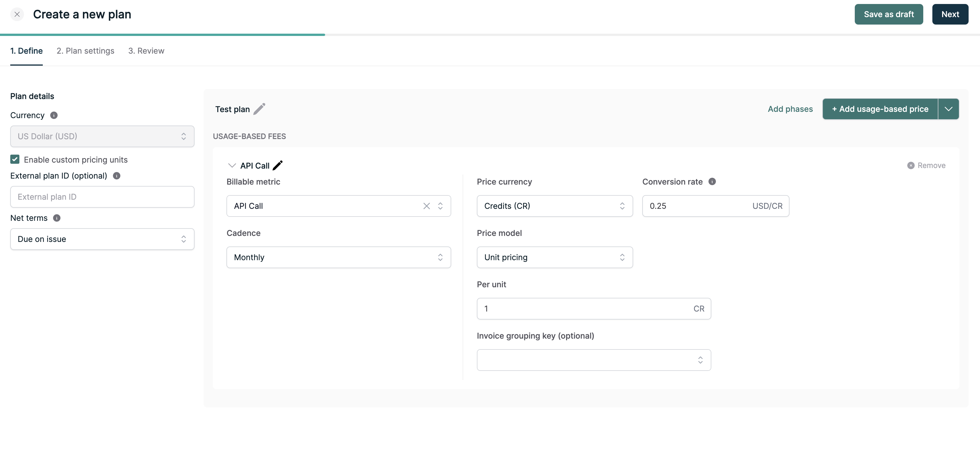This screenshot has height=469, width=980.
Task: Open the Price currency Credits dropdown
Action: [x=555, y=206]
